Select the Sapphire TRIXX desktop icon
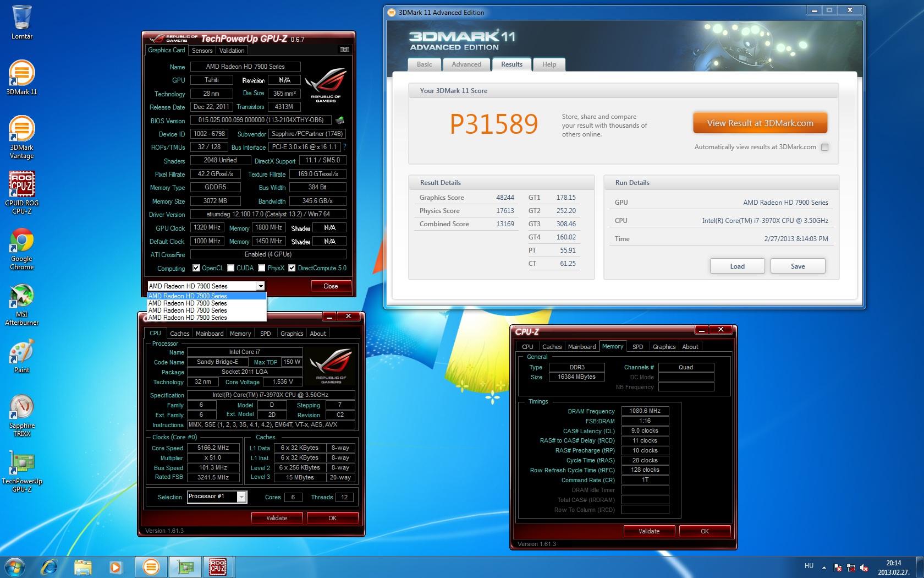924x578 pixels. (22, 416)
